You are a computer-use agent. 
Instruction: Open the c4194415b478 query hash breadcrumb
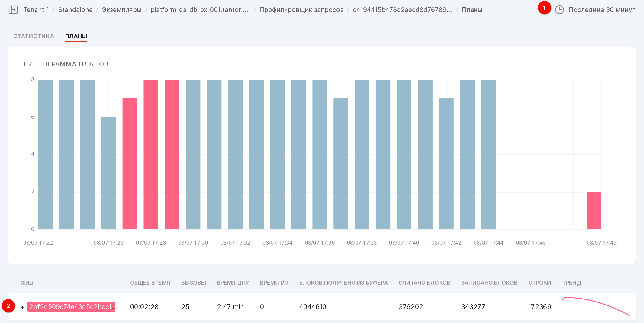[x=402, y=10]
